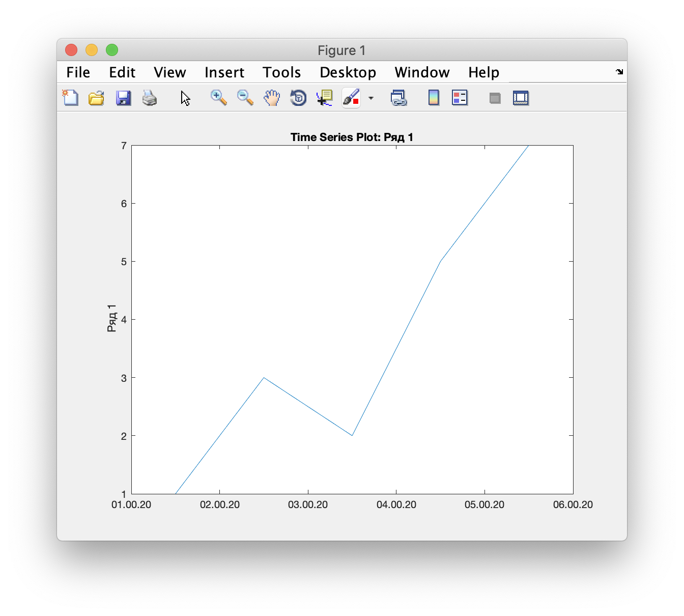Open the Edit menu

pos(122,72)
